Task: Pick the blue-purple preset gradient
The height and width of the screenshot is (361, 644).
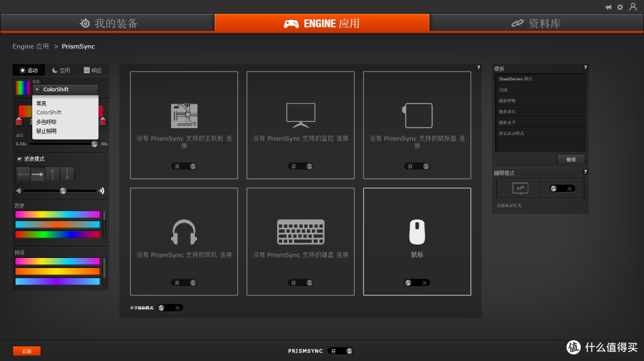Action: click(57, 281)
